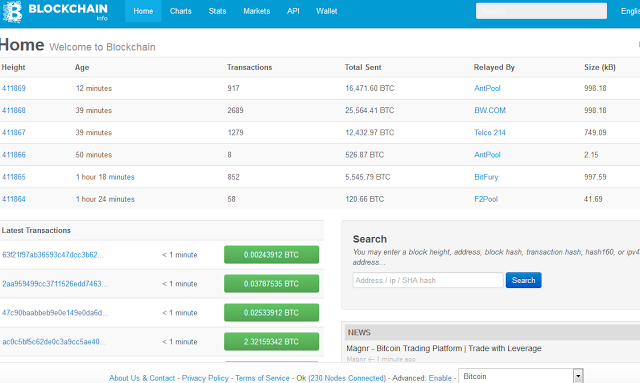Open block height 411868
The width and height of the screenshot is (640, 383).
coord(13,110)
